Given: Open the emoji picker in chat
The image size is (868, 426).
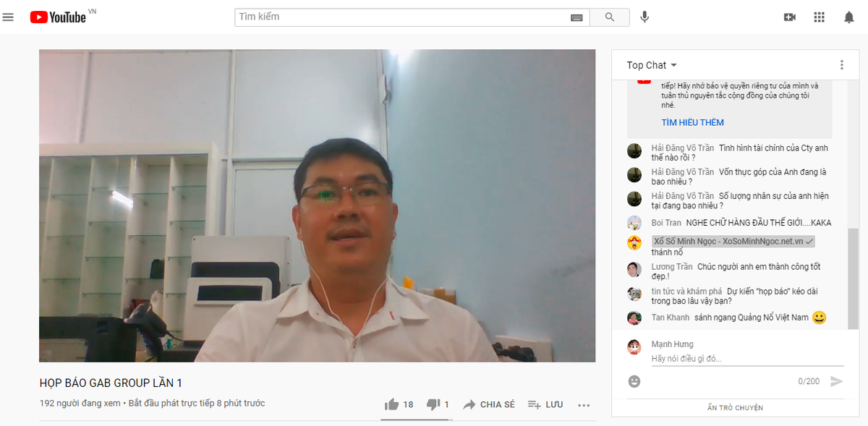Looking at the screenshot, I should coord(634,381).
